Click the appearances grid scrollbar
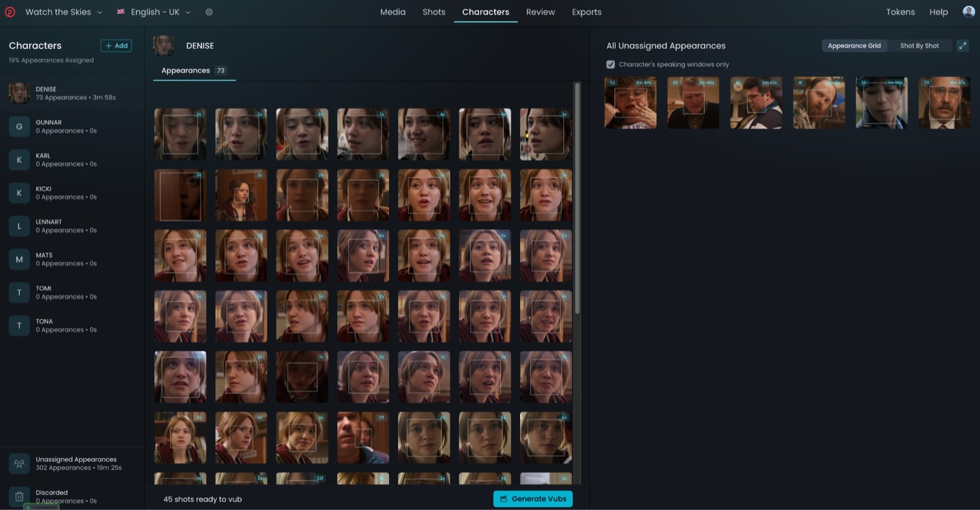The height and width of the screenshot is (510, 980). tap(577, 198)
